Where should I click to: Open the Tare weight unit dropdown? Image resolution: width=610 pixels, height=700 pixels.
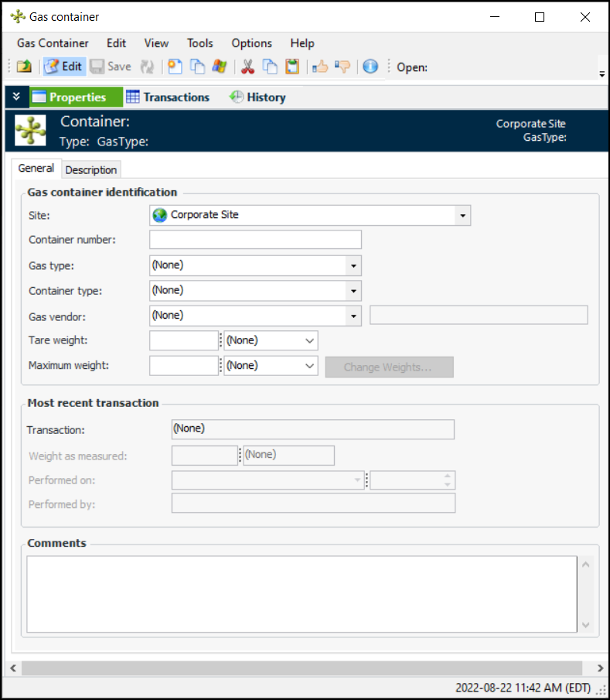(309, 340)
